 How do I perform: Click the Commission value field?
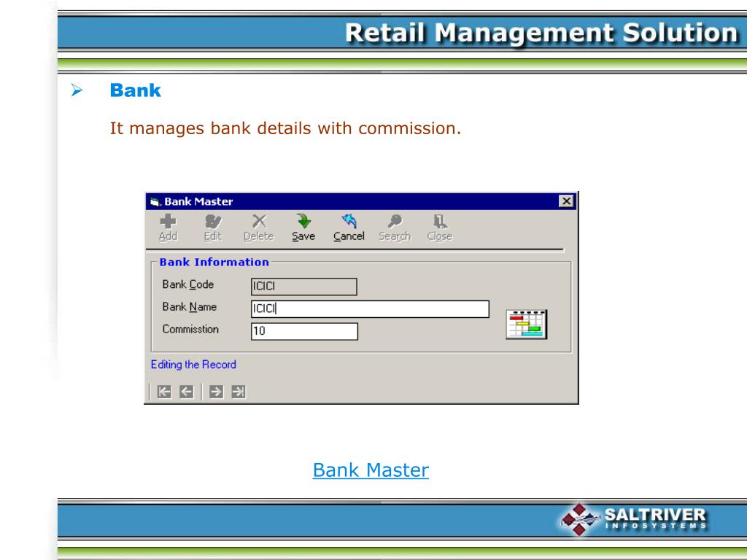304,331
